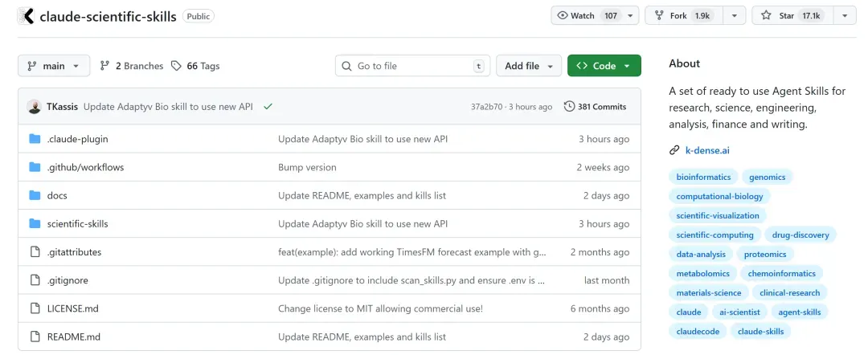Open Update .gitignore to include scan_skills.py commit
This screenshot has width=868, height=355.
411,280
